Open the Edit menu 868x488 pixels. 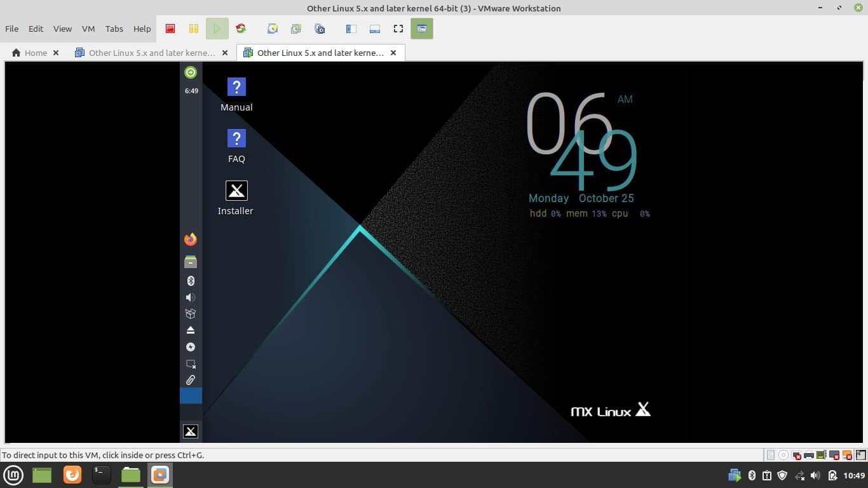coord(36,29)
